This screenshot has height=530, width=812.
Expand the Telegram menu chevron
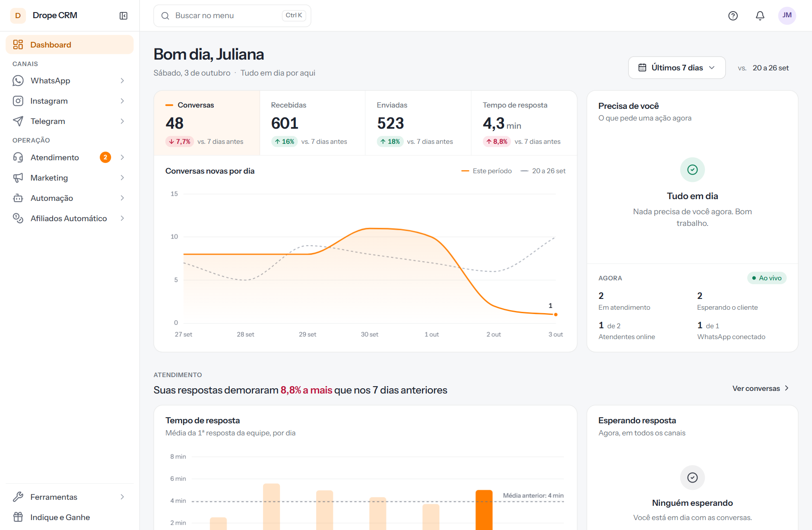click(122, 121)
